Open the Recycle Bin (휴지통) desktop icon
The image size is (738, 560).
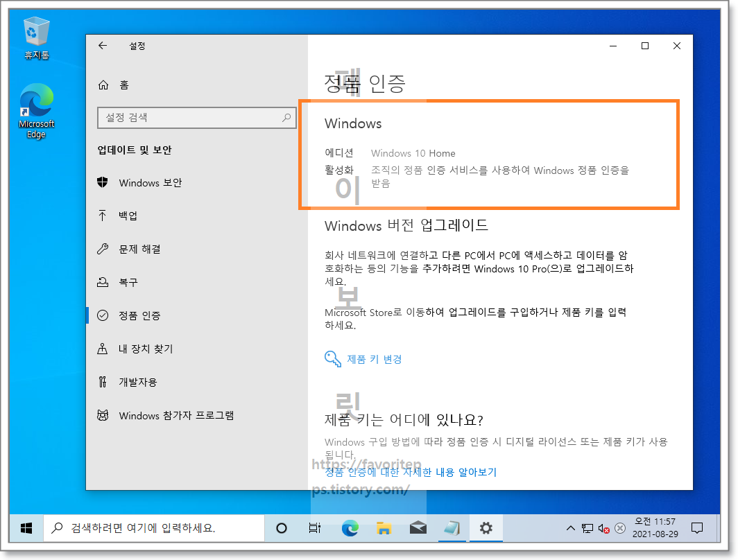pos(36,38)
